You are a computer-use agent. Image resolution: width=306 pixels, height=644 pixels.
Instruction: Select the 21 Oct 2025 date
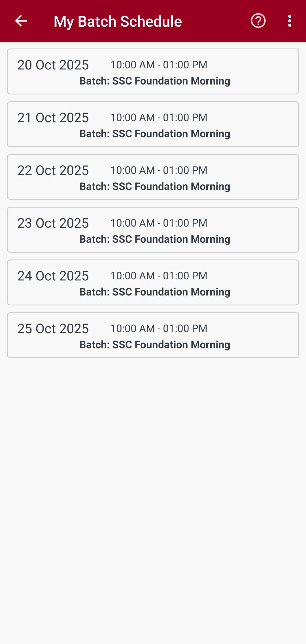point(53,118)
